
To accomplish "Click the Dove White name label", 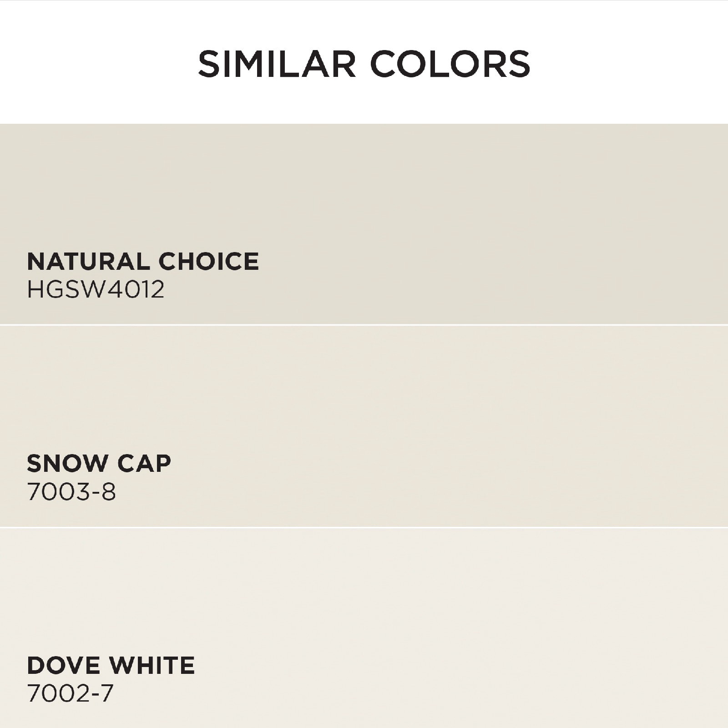I will (111, 665).
